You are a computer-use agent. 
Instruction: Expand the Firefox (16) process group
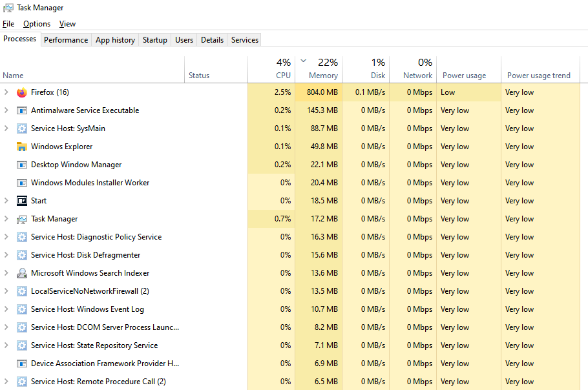(6, 92)
